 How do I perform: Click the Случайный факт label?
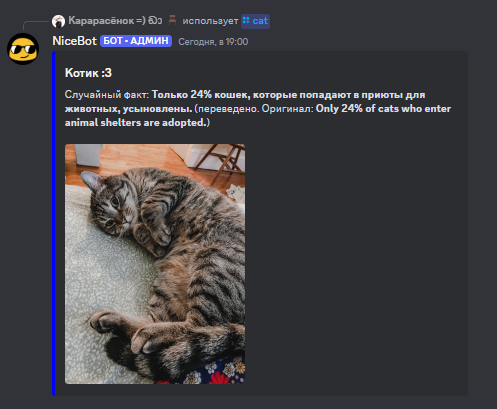[x=107, y=95]
